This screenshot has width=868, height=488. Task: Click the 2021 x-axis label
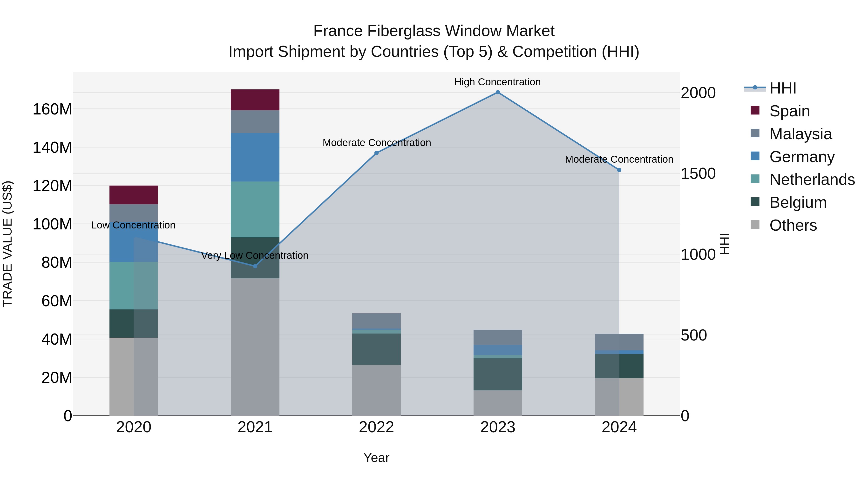tap(255, 427)
